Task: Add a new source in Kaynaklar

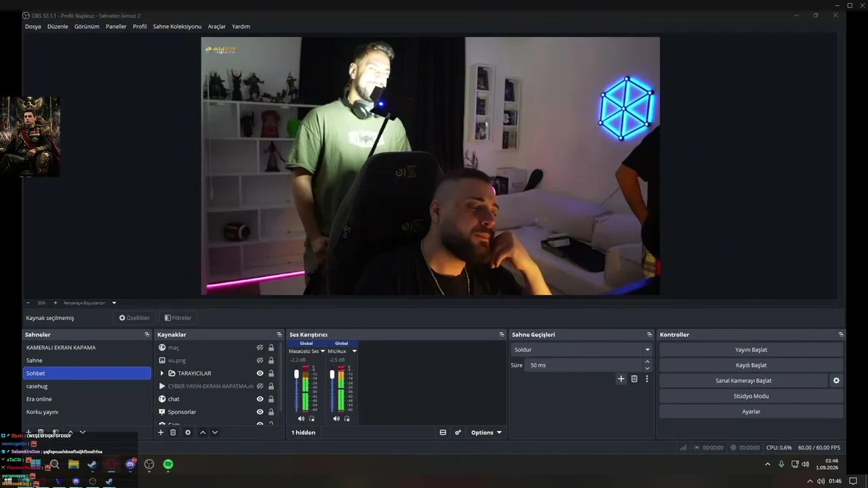Action: coord(161,432)
